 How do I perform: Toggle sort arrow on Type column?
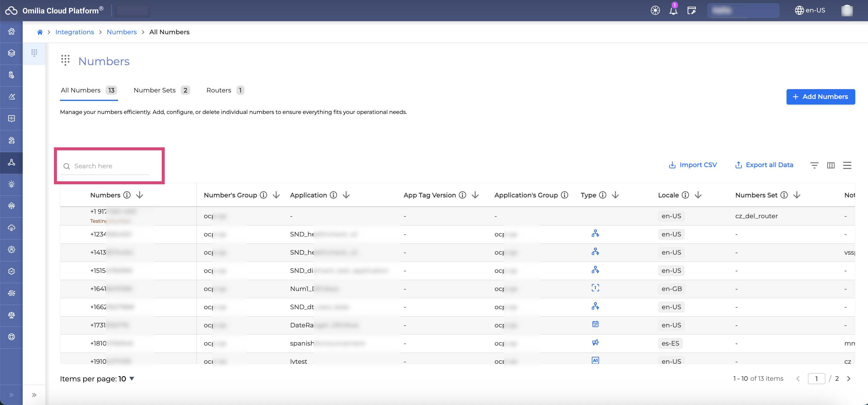[615, 195]
